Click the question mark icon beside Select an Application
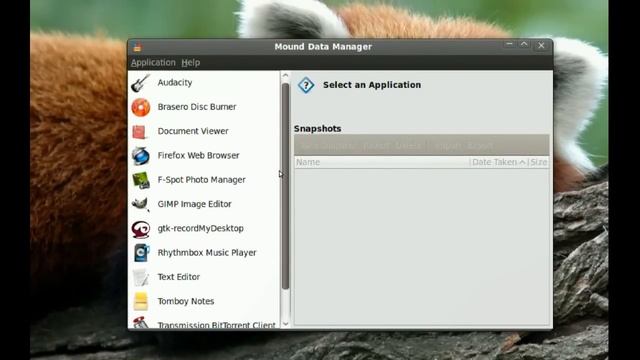This screenshot has height=360, width=640. [x=306, y=85]
